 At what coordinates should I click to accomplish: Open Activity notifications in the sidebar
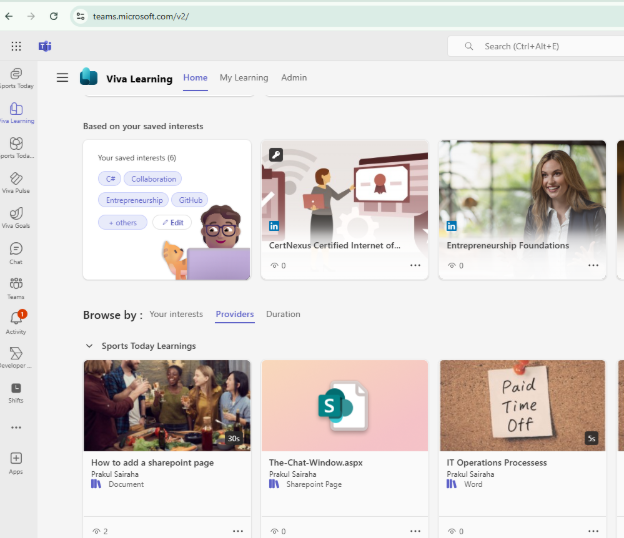(x=16, y=323)
